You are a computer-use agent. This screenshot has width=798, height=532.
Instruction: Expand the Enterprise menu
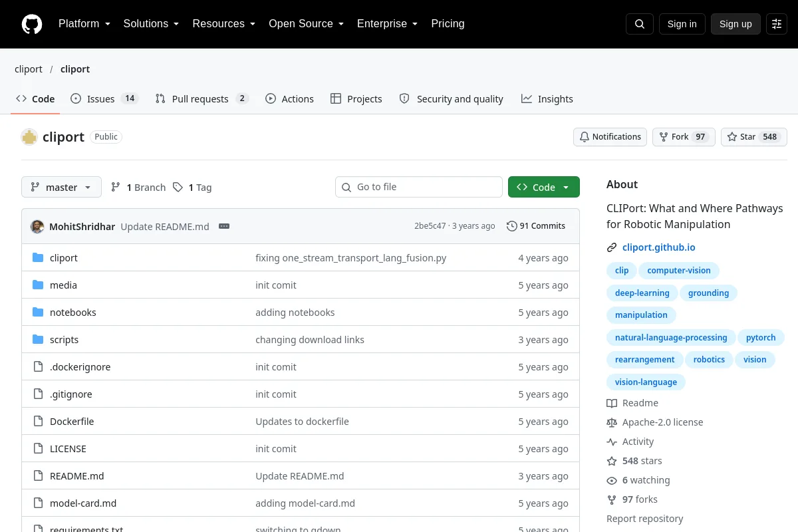pyautogui.click(x=387, y=24)
